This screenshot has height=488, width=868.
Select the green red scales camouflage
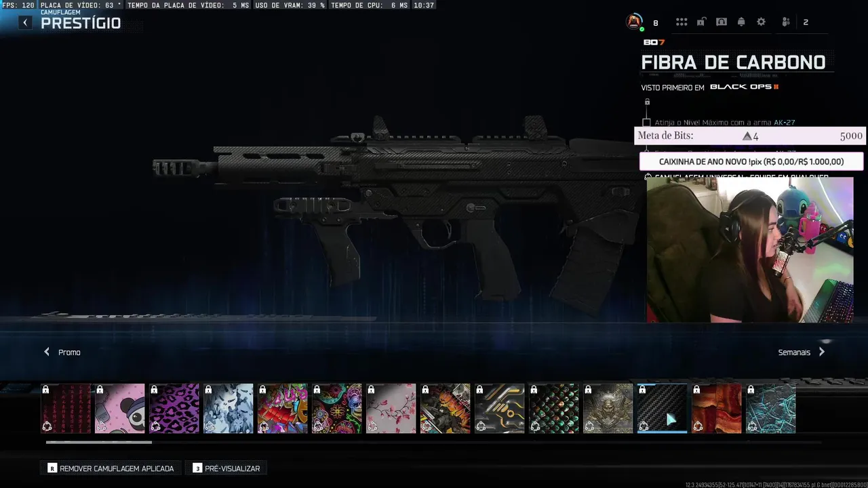[x=554, y=409]
